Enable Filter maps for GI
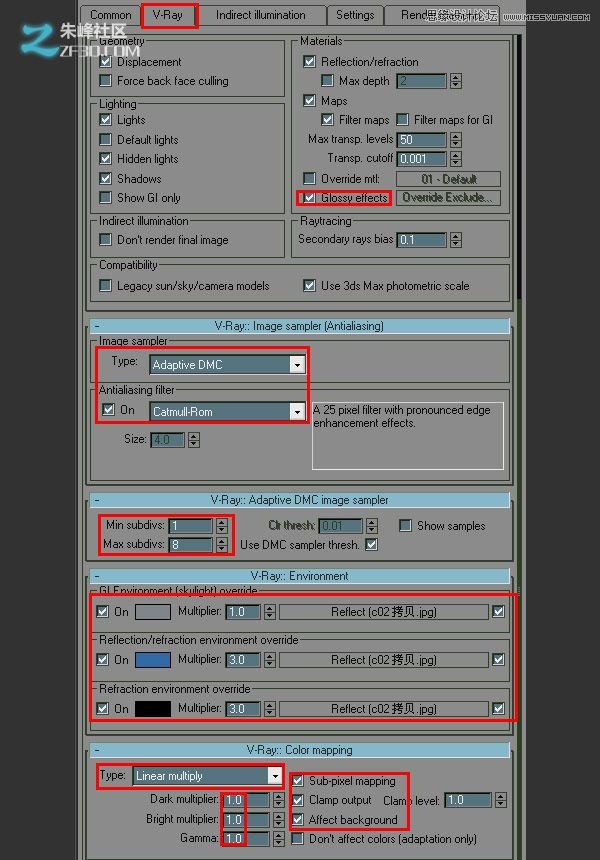This screenshot has width=600, height=860. click(x=403, y=120)
